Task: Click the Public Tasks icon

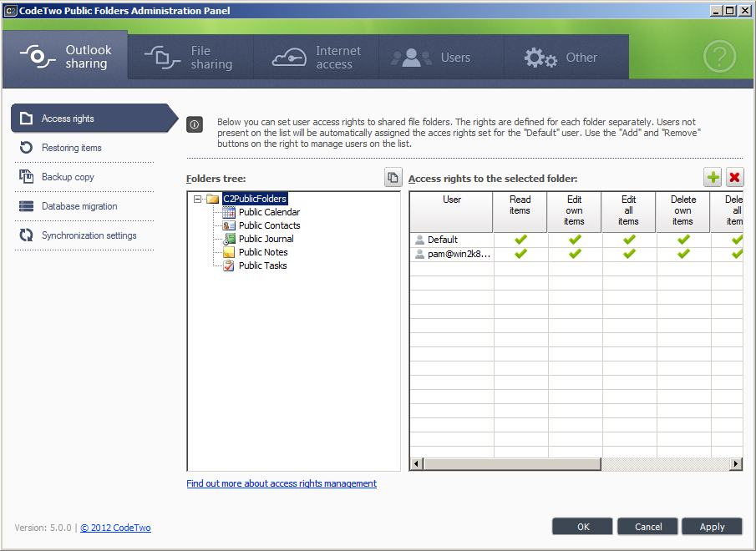Action: (229, 265)
